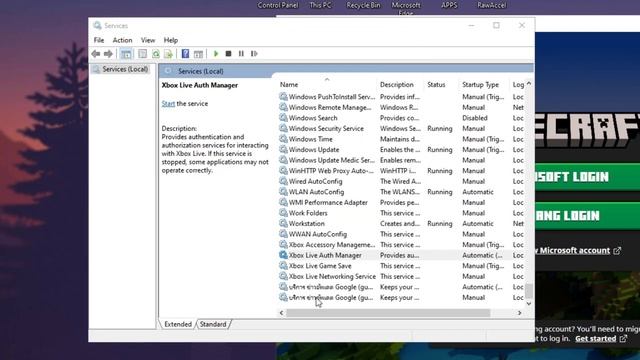
Task: Click the Disabled startup type of Windows Search
Action: (x=475, y=118)
